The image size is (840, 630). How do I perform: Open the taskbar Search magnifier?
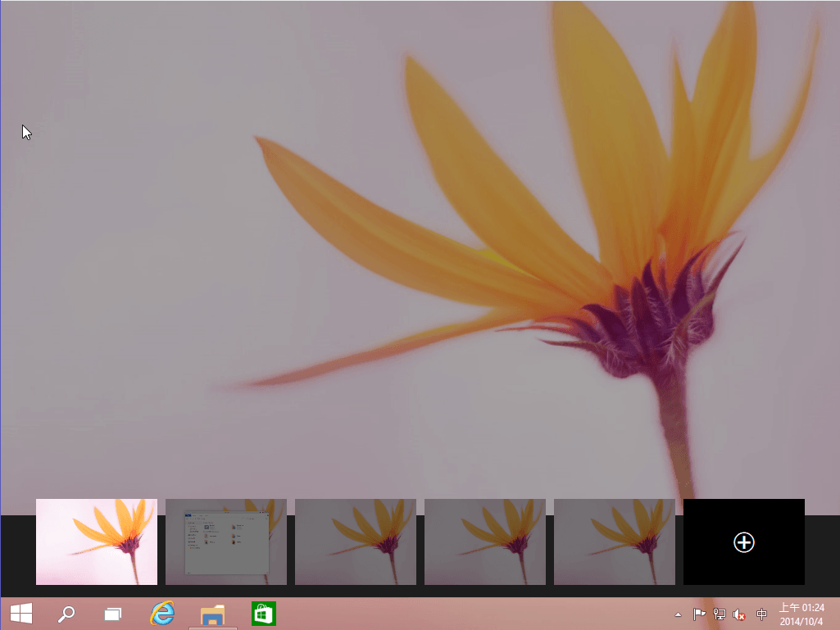click(66, 614)
